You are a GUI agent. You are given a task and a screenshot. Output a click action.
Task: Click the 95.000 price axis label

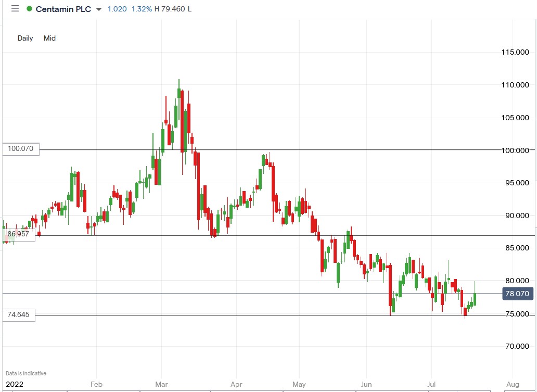(x=517, y=183)
